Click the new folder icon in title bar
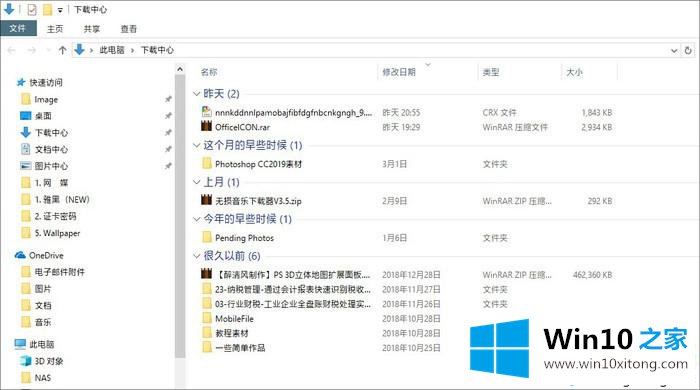Screen dimensions: 700x390 tap(47, 9)
